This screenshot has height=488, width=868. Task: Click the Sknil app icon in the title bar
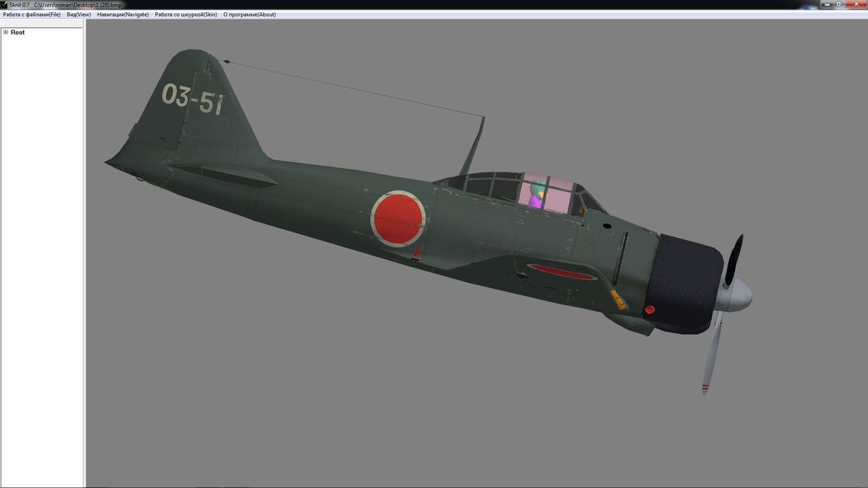4,5
